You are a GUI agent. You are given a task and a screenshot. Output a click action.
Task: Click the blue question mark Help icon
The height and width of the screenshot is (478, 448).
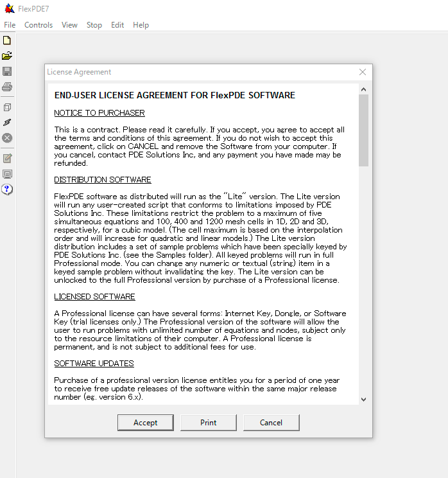8,189
